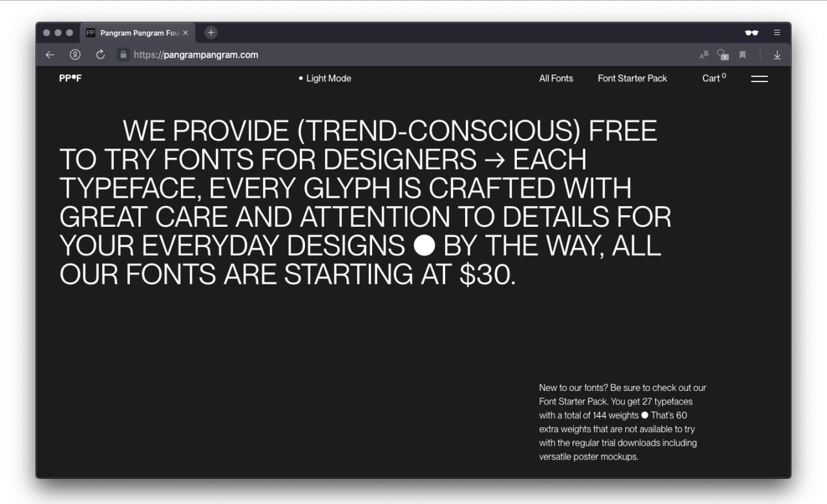This screenshot has width=827, height=504.
Task: Click the text 'OUR FONTS ARE STARTING AT $30.'
Action: (288, 275)
